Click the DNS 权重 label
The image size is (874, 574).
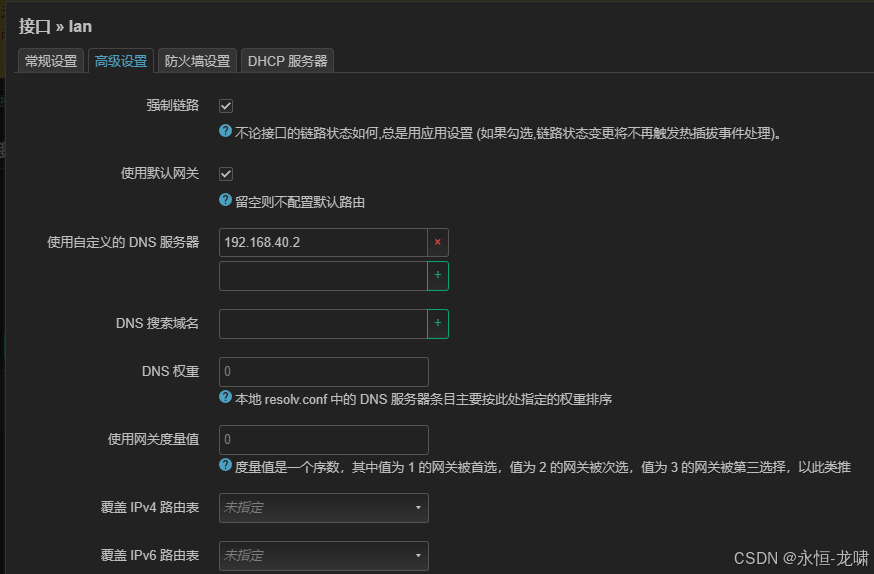[171, 371]
